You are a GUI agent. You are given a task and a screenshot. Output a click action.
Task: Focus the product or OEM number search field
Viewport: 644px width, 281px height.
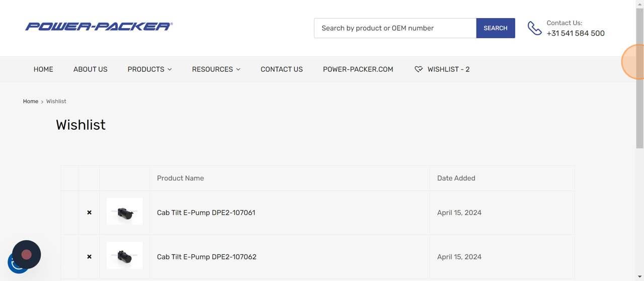(395, 28)
